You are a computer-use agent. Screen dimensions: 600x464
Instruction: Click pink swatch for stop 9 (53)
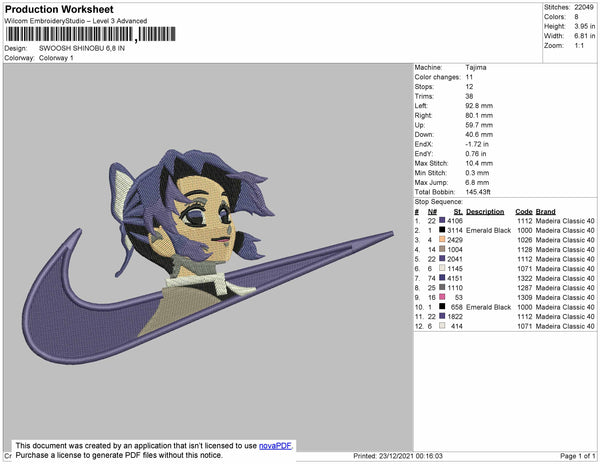click(x=442, y=297)
